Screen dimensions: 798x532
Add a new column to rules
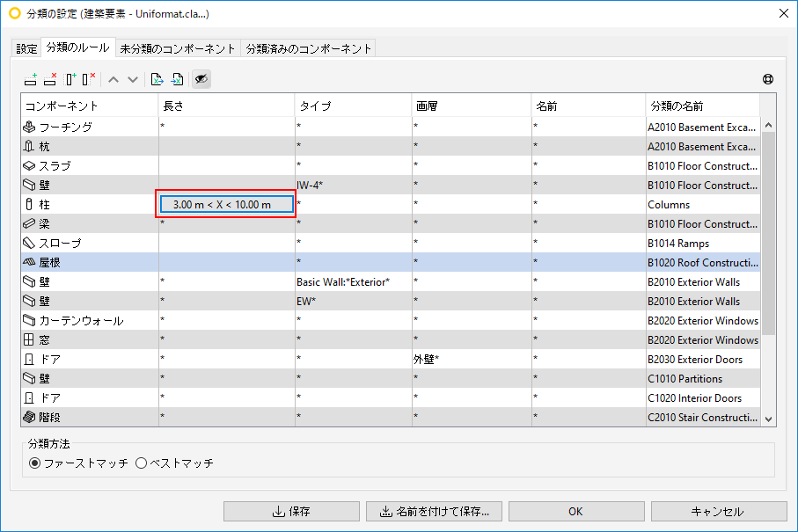tap(70, 79)
